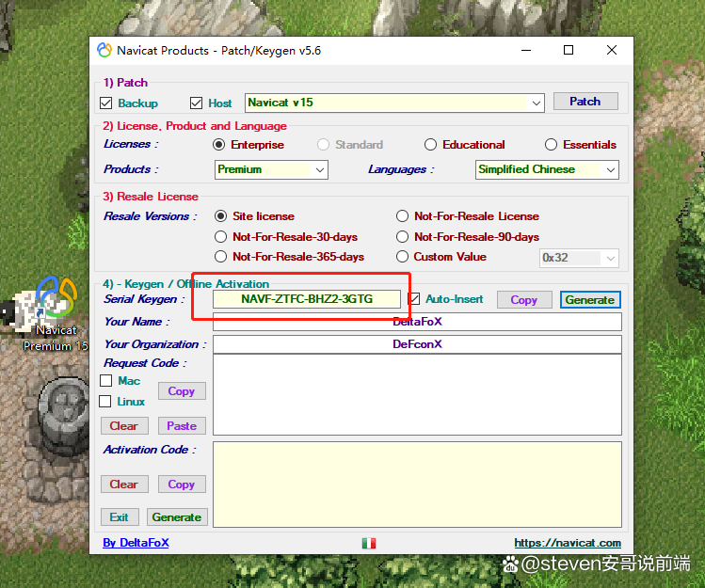Click the app icon in the title bar
Viewport: 705px width, 588px height.
[x=104, y=51]
